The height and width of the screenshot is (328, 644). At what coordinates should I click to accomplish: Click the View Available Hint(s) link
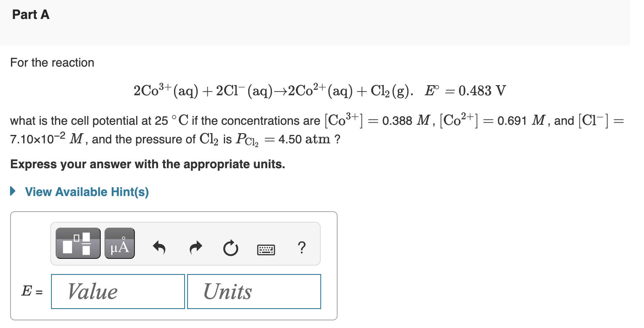(86, 192)
